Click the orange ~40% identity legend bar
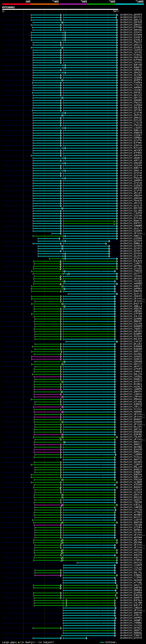The height and width of the screenshot is (644, 146). 45,4
